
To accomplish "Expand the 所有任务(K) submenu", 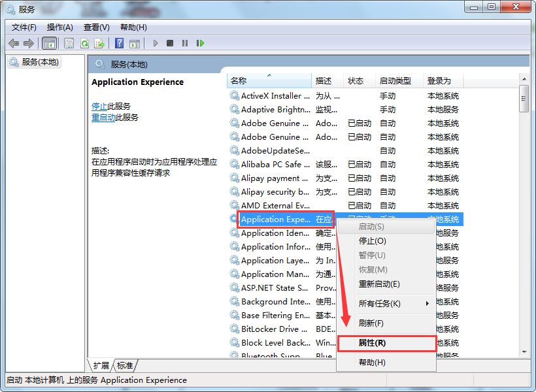I will click(x=380, y=304).
